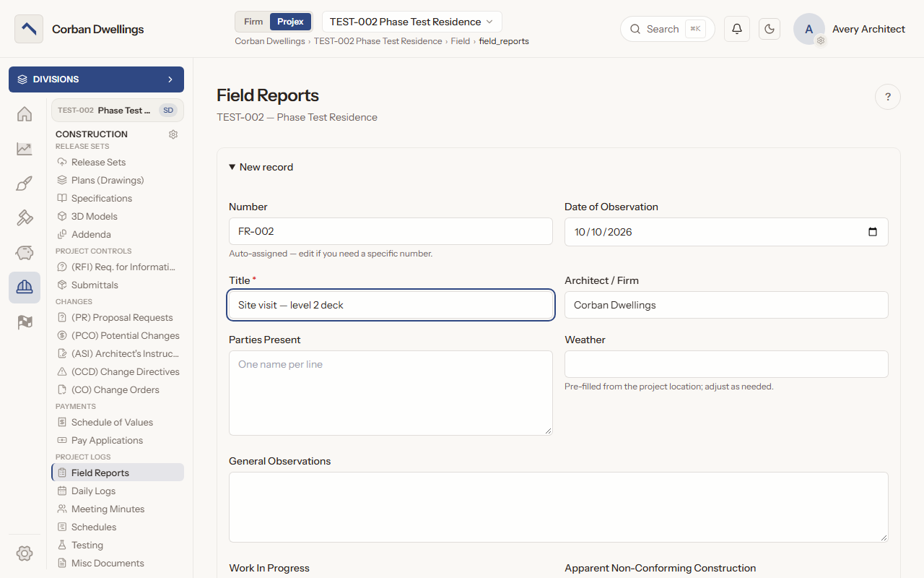
Task: Collapse the New record section
Action: [x=261, y=167]
